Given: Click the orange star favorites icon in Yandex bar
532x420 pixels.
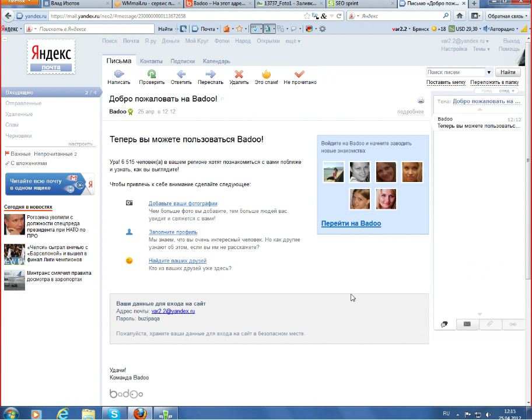Looking at the screenshot, I should point(239,29).
